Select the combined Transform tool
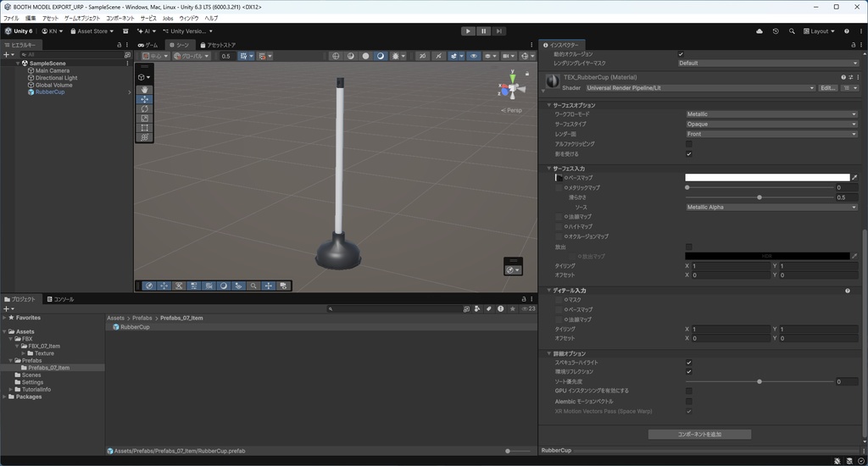Image resolution: width=868 pixels, height=466 pixels. point(144,137)
